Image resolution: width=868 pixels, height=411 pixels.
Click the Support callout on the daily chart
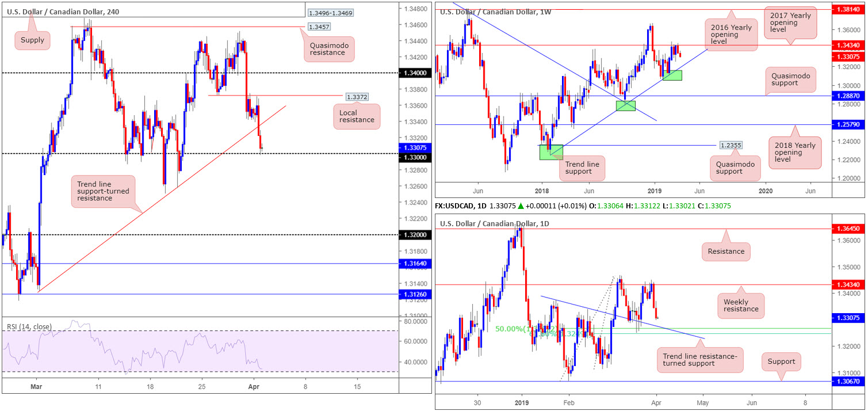pyautogui.click(x=781, y=361)
